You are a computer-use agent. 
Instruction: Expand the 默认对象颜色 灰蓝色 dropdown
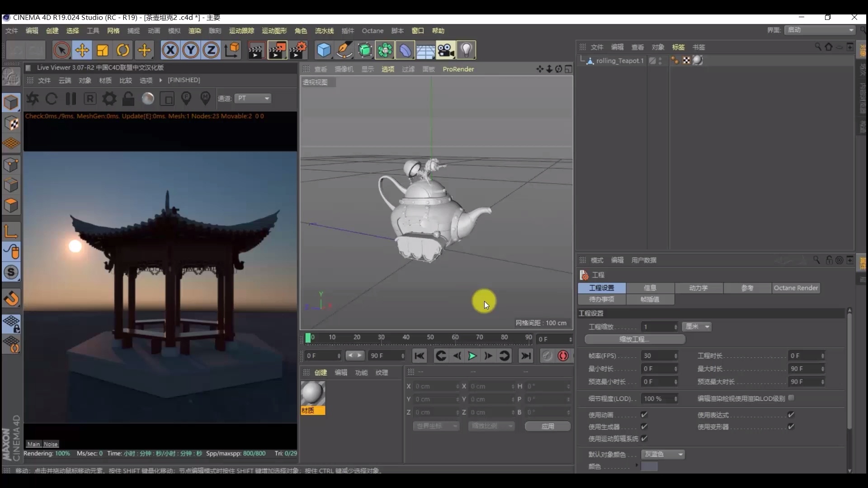(663, 455)
